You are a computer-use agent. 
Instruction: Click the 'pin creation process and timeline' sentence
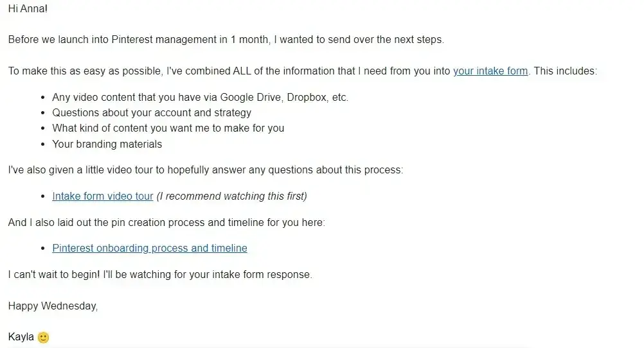pyautogui.click(x=166, y=223)
